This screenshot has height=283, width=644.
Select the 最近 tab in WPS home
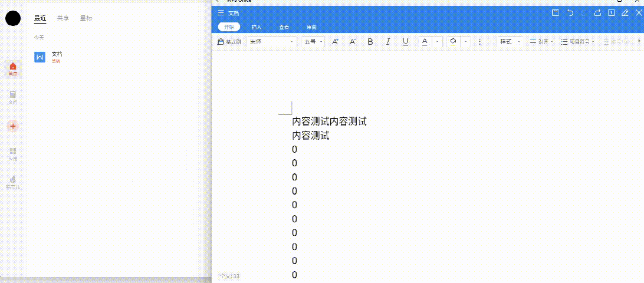coord(40,18)
